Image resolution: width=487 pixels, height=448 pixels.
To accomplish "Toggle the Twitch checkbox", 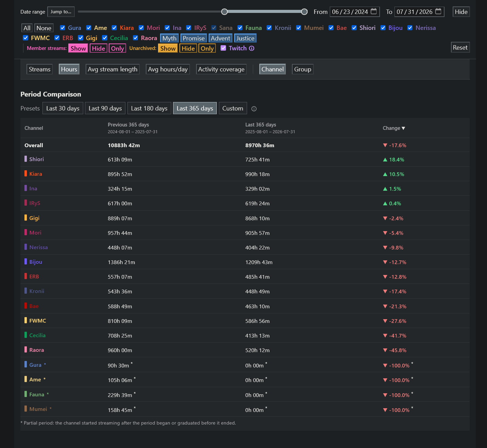I will pyautogui.click(x=223, y=48).
